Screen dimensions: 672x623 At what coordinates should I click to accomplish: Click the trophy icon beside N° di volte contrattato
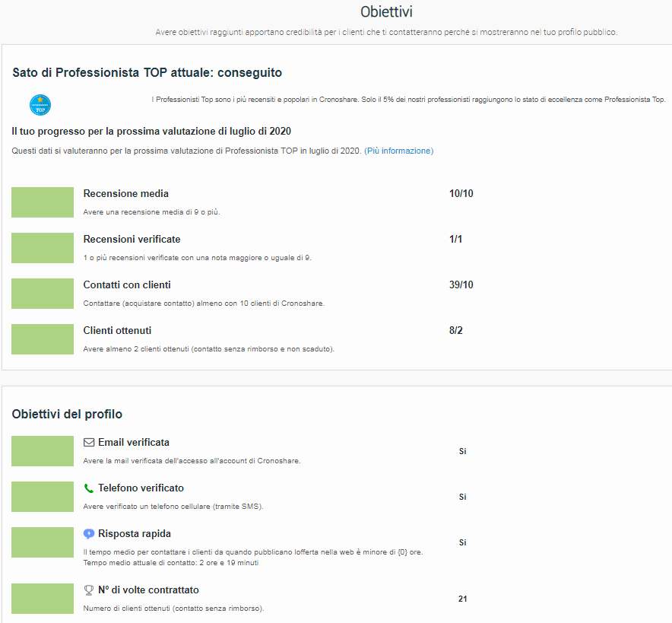tap(89, 590)
